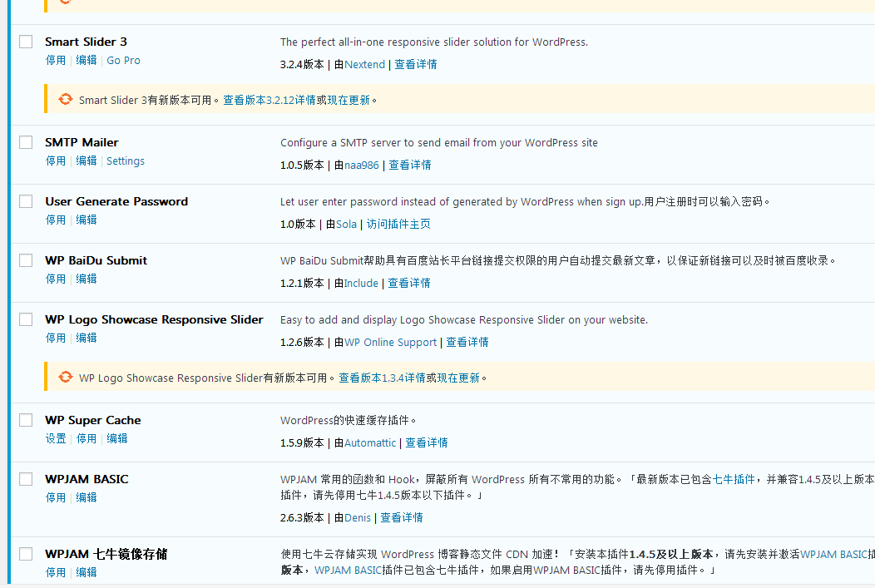This screenshot has width=875, height=588.
Task: Deactivate WP Super Cache via 停用
Action: 87,438
